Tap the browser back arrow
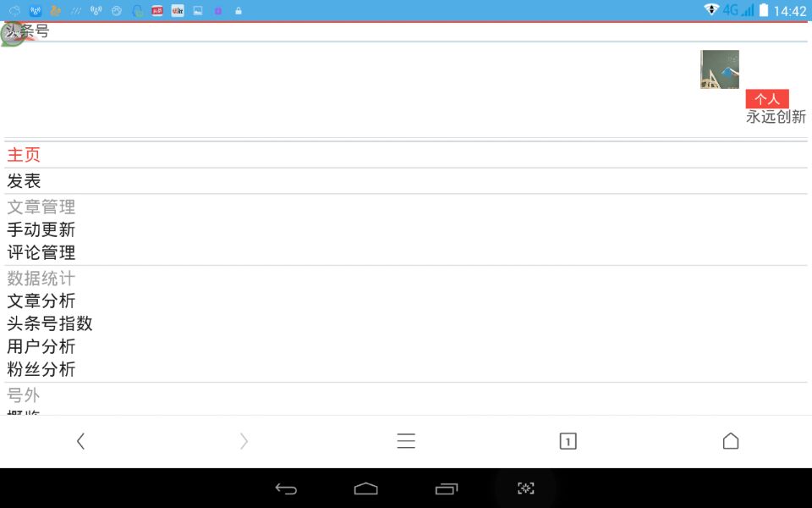812x508 pixels. [80, 441]
